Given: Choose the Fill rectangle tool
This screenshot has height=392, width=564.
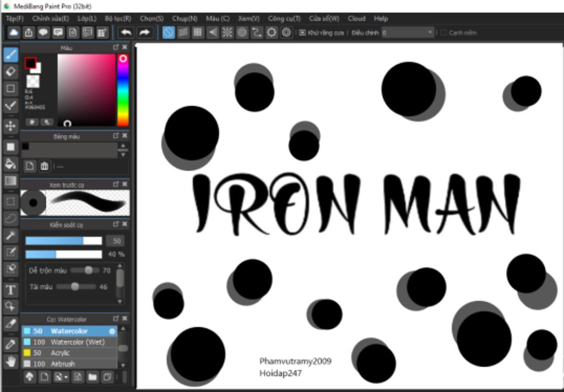Looking at the screenshot, I should tap(11, 147).
